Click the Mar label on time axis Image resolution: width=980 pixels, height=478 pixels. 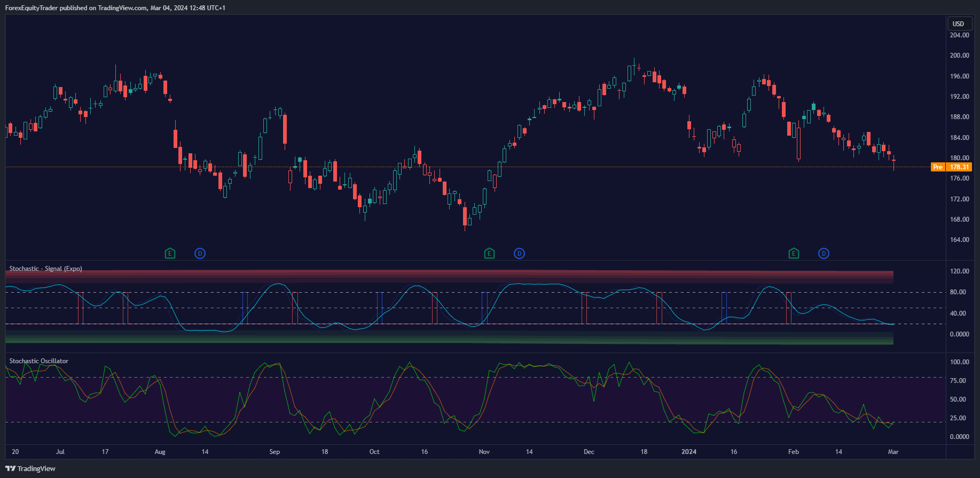893,452
